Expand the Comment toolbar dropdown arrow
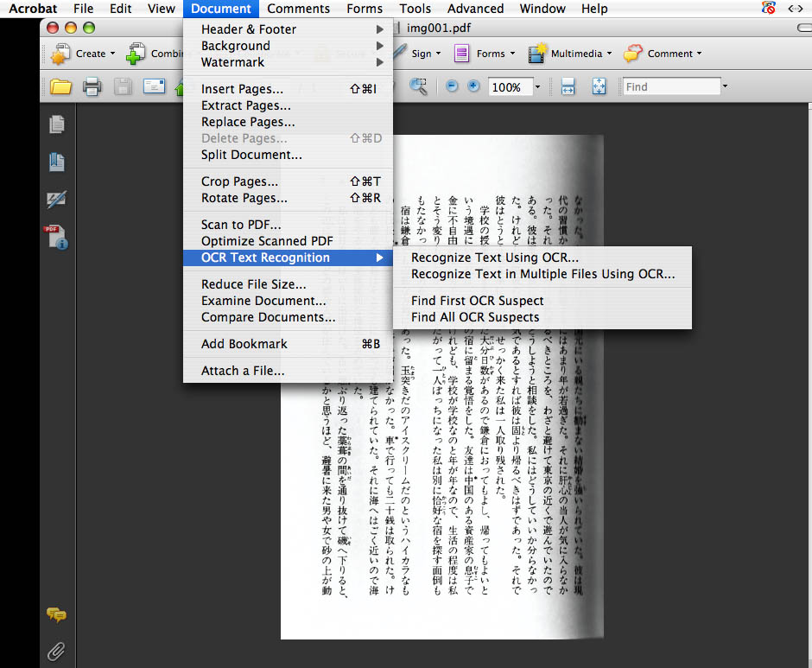Screen dimensions: 812x668 click(x=699, y=54)
